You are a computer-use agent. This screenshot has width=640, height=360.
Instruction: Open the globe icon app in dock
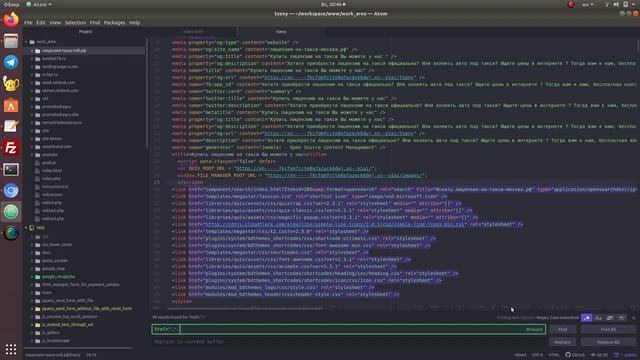pos(11,233)
